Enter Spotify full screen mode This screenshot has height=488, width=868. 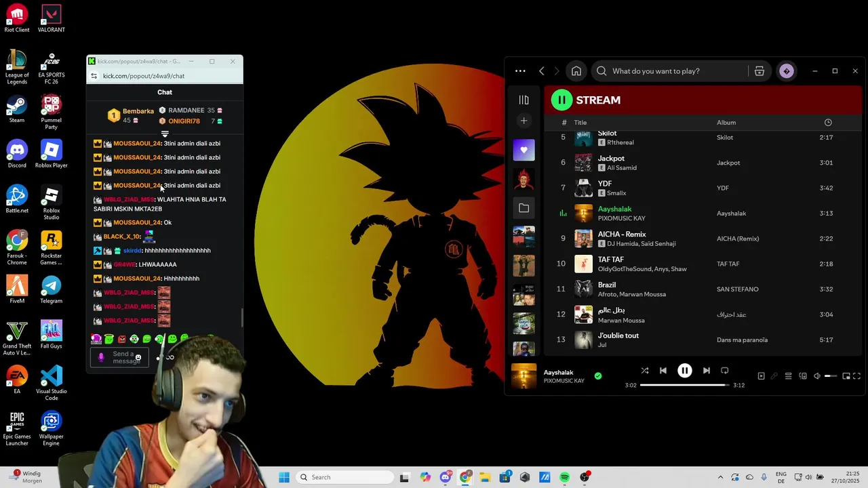pos(856,376)
